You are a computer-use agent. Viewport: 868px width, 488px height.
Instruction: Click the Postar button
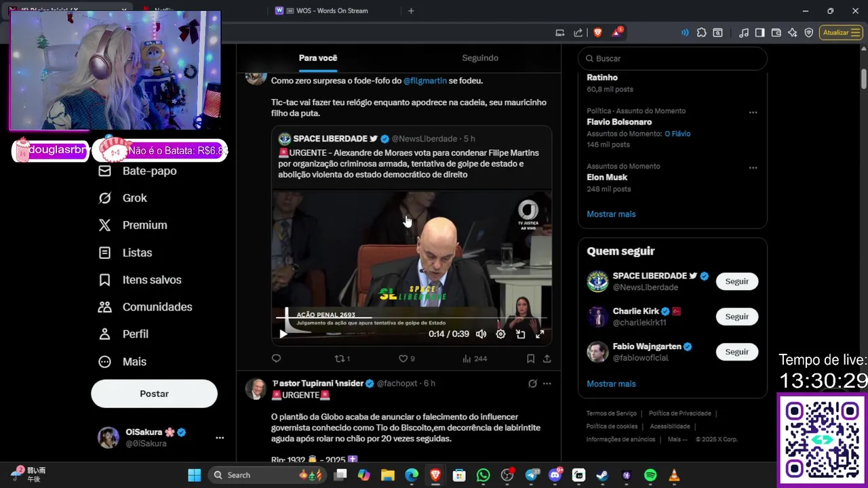(154, 394)
